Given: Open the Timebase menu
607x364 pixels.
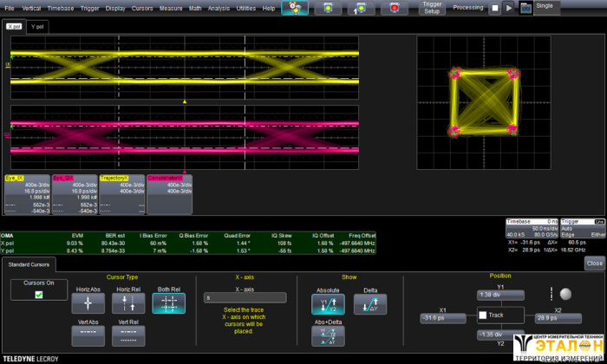Looking at the screenshot, I should 60,8.
